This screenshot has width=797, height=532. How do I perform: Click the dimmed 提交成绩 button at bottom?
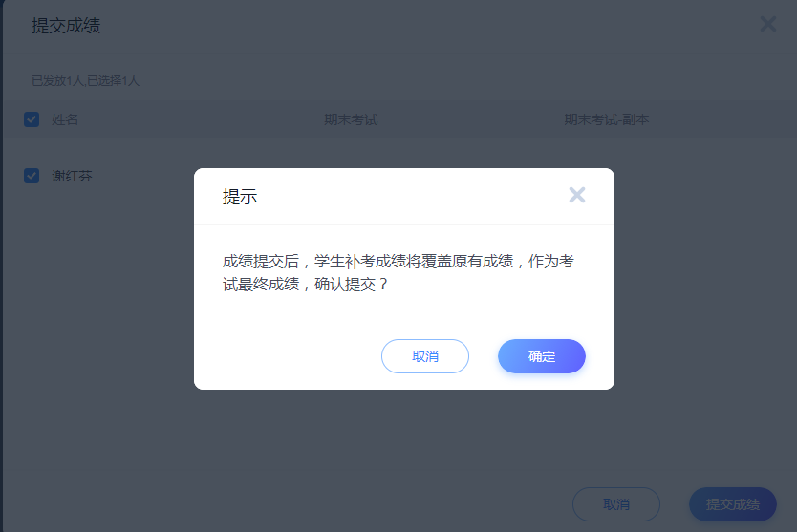tap(732, 504)
